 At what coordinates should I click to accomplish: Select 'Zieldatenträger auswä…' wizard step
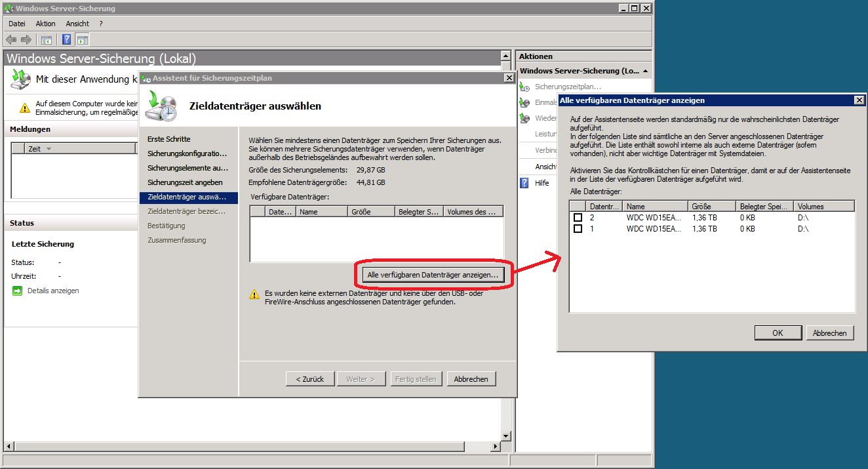click(x=189, y=197)
